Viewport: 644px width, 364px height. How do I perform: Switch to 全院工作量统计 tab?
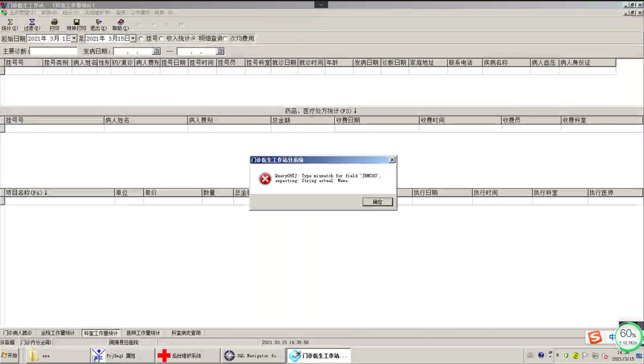click(x=57, y=333)
